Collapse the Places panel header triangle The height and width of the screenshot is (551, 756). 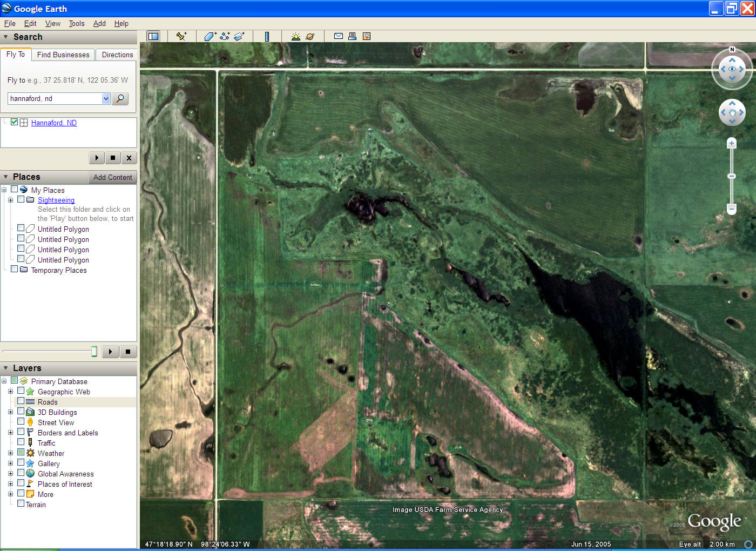pyautogui.click(x=5, y=177)
